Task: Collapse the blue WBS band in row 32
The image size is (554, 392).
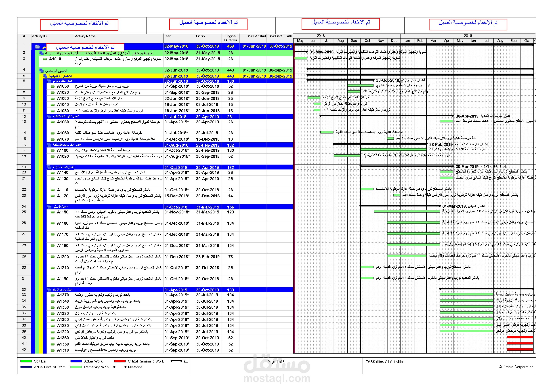Action: 49,290
